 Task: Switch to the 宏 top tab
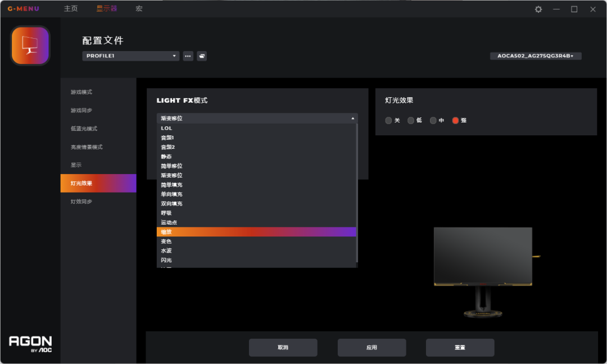(x=139, y=8)
